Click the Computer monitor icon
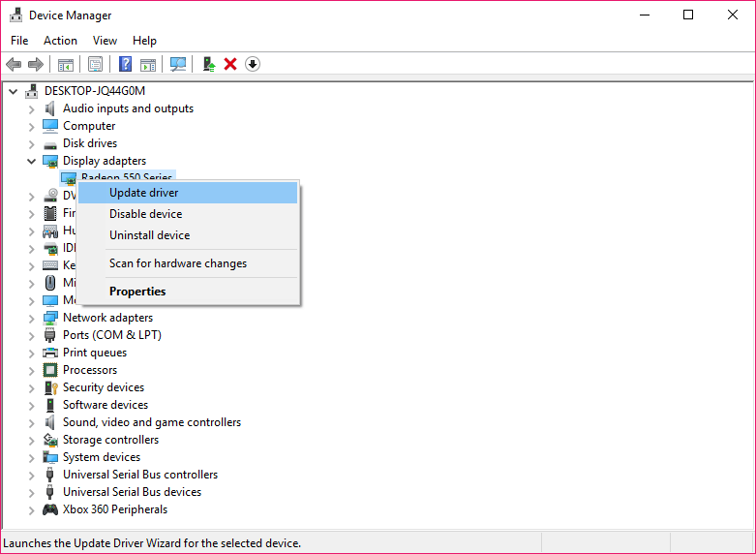Viewport: 756px width, 554px height. coord(50,126)
